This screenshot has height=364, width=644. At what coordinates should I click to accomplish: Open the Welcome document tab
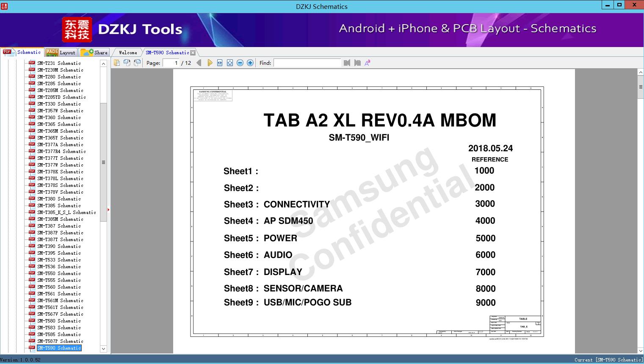(128, 53)
